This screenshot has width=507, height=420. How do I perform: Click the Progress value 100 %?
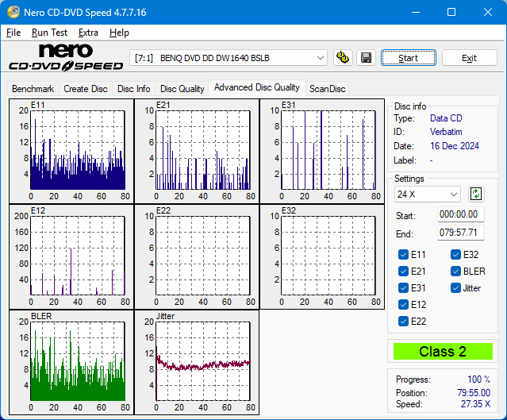[x=479, y=380]
